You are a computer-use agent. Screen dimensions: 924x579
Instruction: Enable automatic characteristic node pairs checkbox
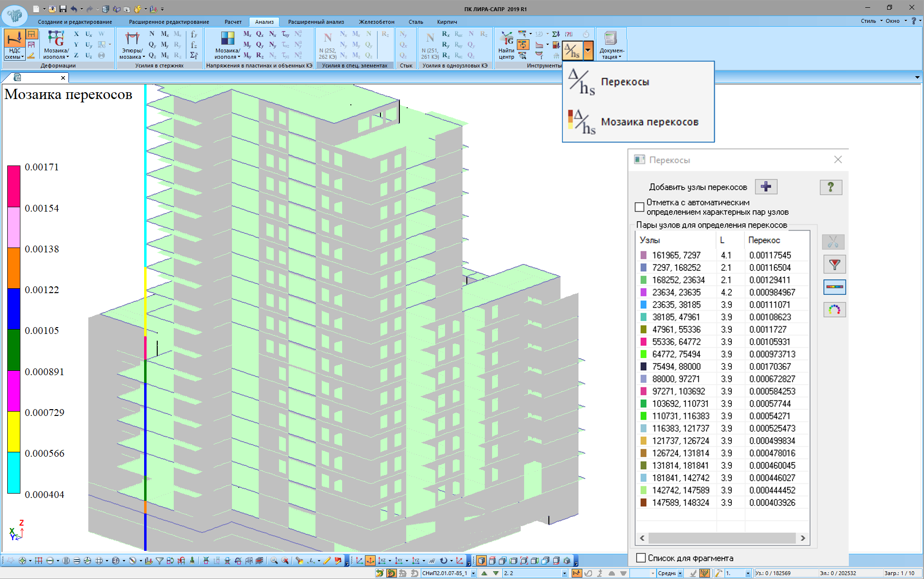(x=640, y=207)
